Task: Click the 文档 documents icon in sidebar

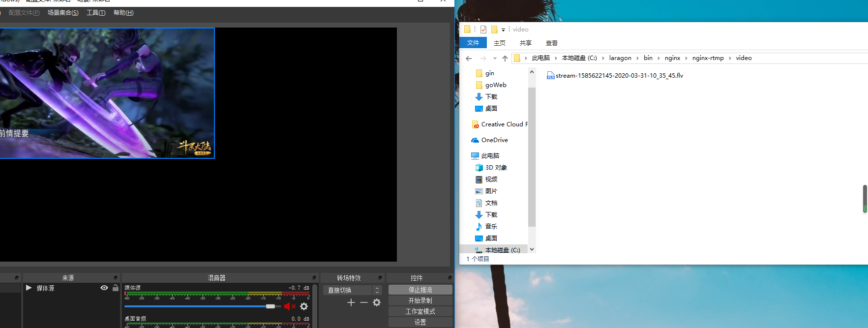Action: click(479, 203)
